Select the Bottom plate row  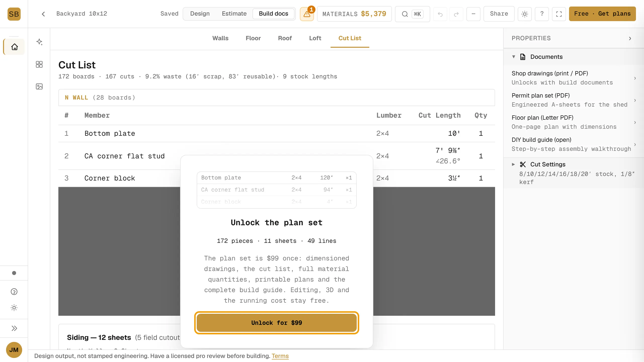277,133
